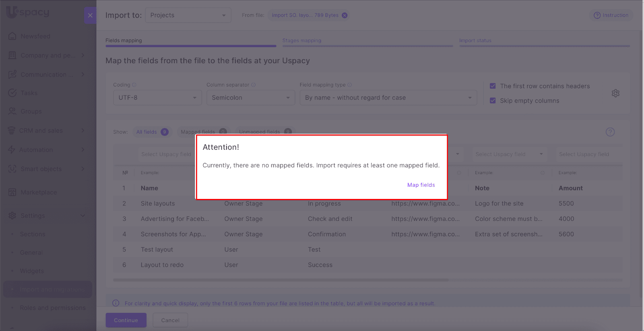Click the help question mark above table
This screenshot has height=331, width=644.
pos(610,132)
